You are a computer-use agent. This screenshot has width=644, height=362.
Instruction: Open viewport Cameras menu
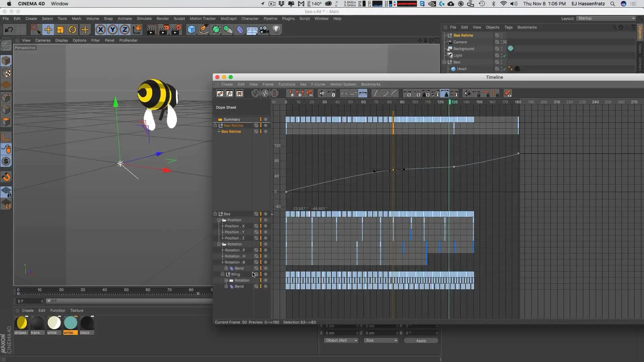[x=43, y=40]
